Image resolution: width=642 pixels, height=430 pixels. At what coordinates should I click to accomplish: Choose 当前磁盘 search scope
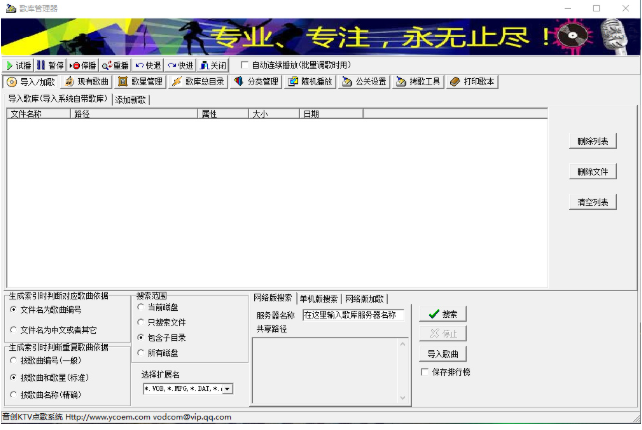point(158,307)
